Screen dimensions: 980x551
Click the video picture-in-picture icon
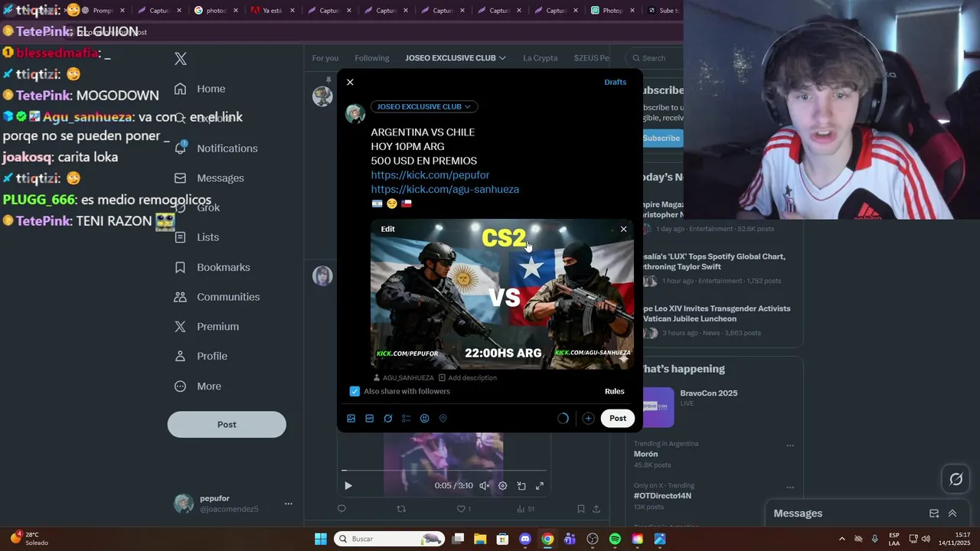point(521,486)
